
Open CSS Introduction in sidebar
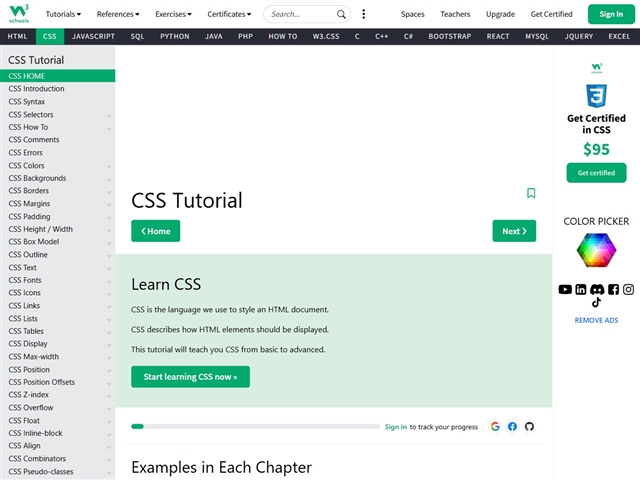click(58, 89)
